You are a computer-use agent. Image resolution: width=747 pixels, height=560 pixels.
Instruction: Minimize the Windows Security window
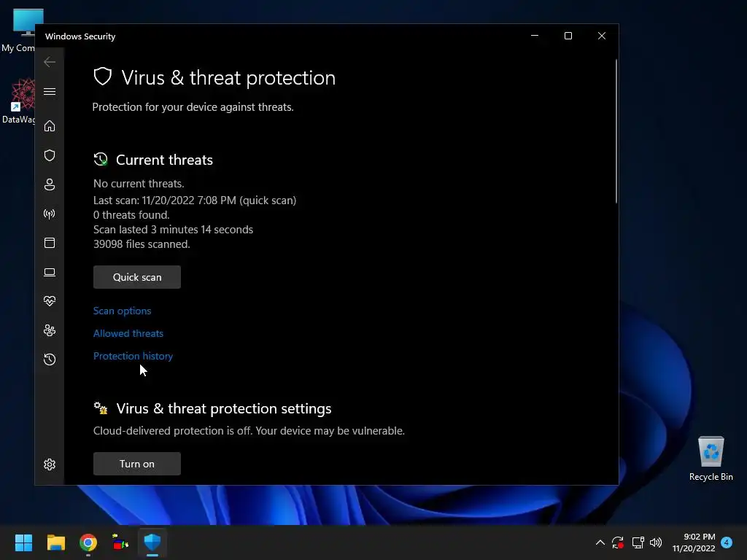(x=535, y=36)
